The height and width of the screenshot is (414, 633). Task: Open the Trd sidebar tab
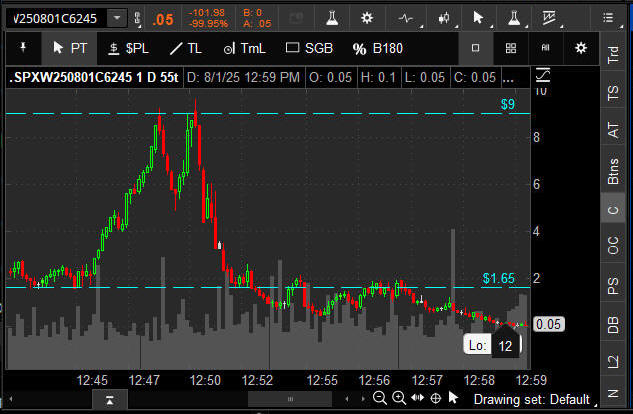tap(613, 54)
